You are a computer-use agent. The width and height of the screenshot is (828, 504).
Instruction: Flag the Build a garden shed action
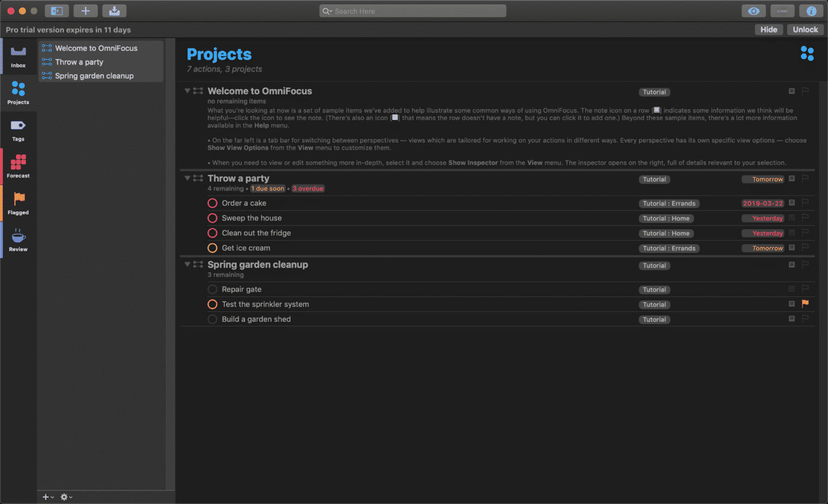coord(805,318)
